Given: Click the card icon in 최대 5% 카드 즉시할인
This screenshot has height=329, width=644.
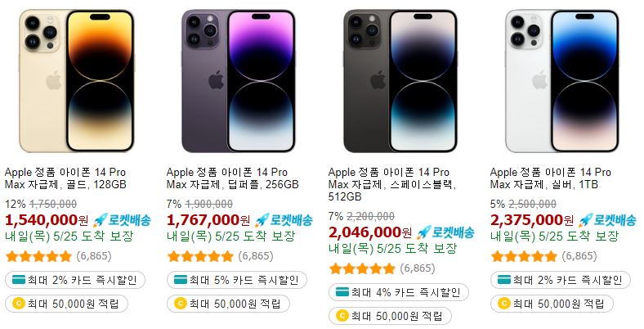Looking at the screenshot, I should click(181, 280).
